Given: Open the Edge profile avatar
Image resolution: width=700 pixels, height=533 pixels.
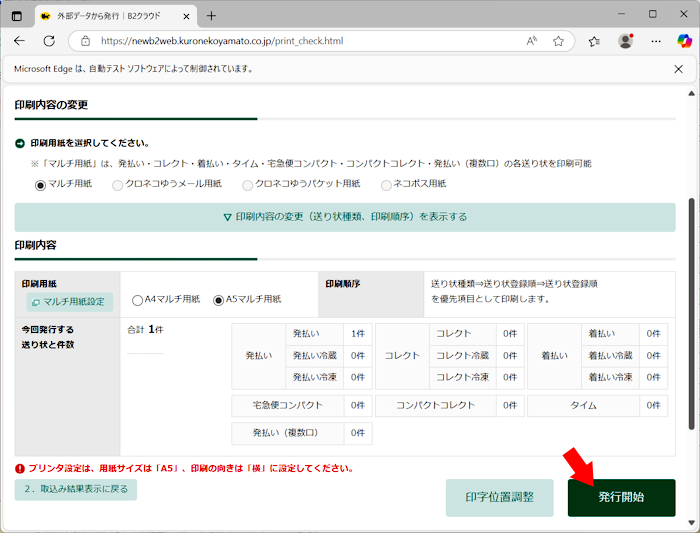Looking at the screenshot, I should click(625, 41).
